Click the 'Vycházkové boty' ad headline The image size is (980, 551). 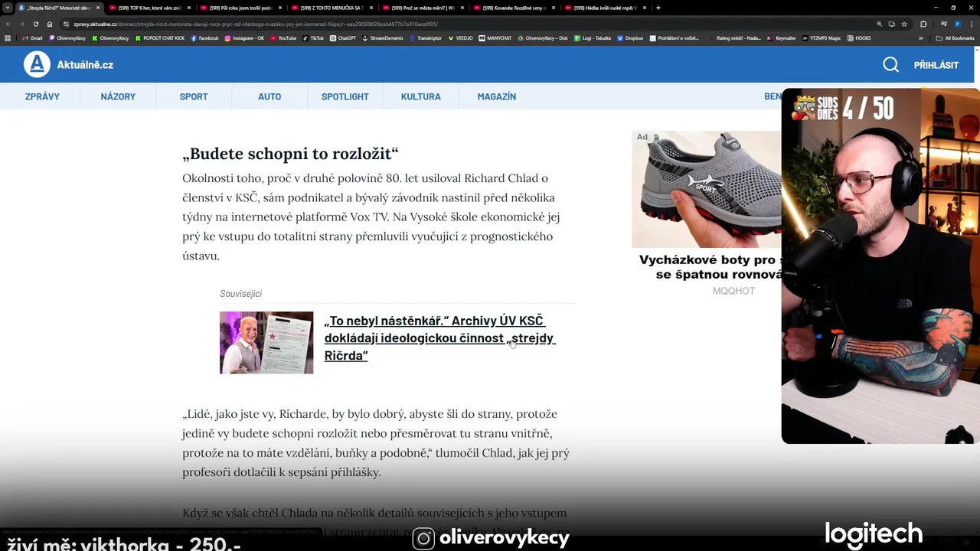710,267
